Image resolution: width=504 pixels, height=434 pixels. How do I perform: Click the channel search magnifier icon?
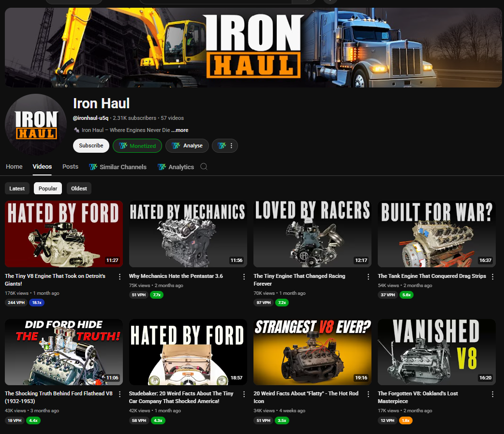(x=204, y=167)
